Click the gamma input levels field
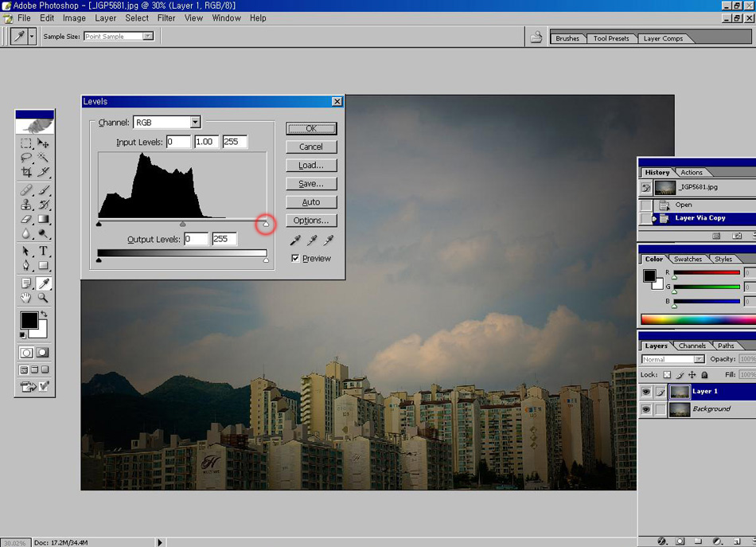Viewport: 756px width, 547px height. [206, 142]
